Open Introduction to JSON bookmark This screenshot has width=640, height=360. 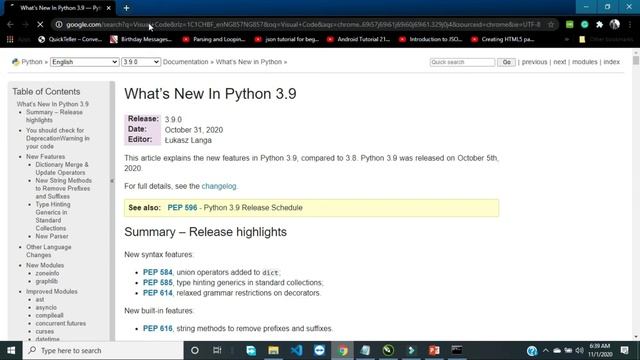tap(431, 39)
